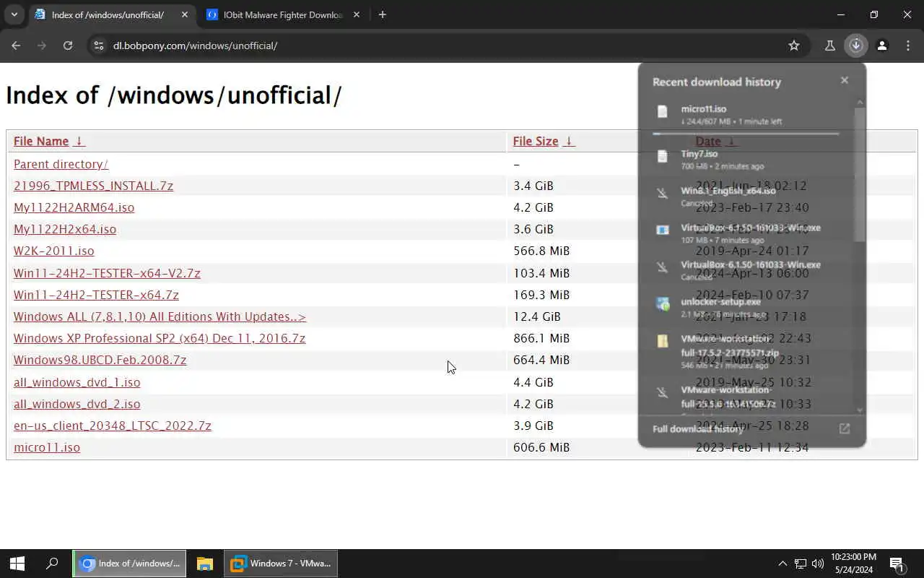Click the micro11.iso link in the file list
Screen dimensions: 924x578
click(47, 447)
